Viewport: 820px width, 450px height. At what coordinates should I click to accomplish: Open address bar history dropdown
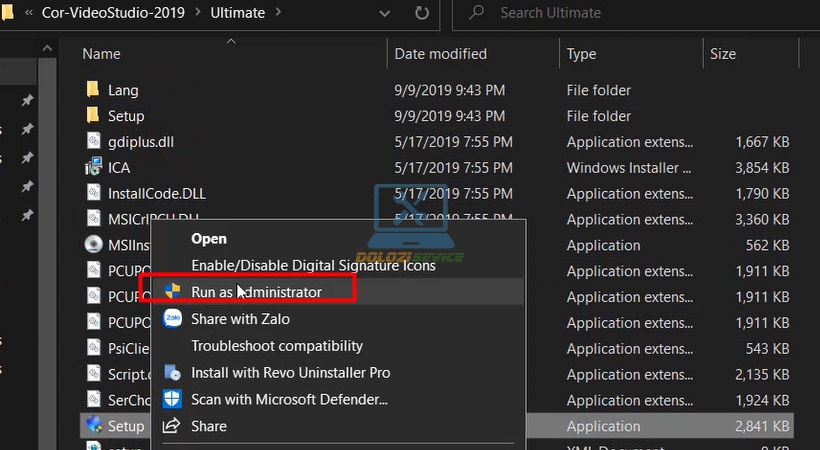click(384, 14)
